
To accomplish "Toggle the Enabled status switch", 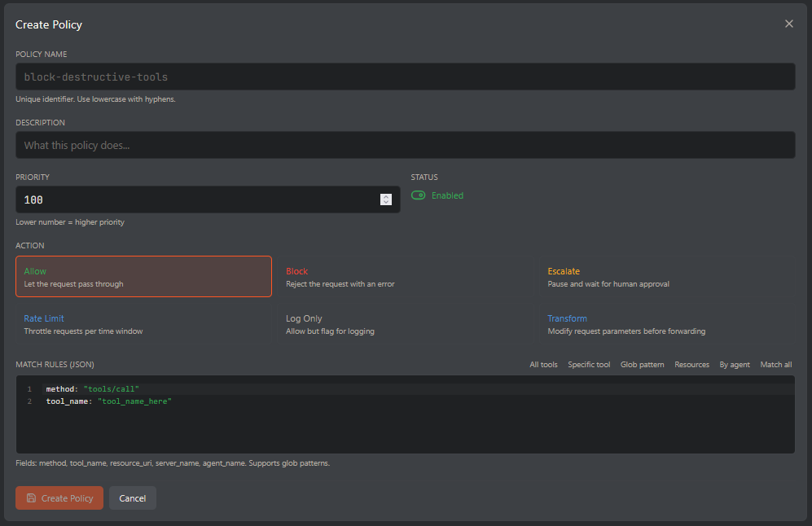I will [x=418, y=195].
